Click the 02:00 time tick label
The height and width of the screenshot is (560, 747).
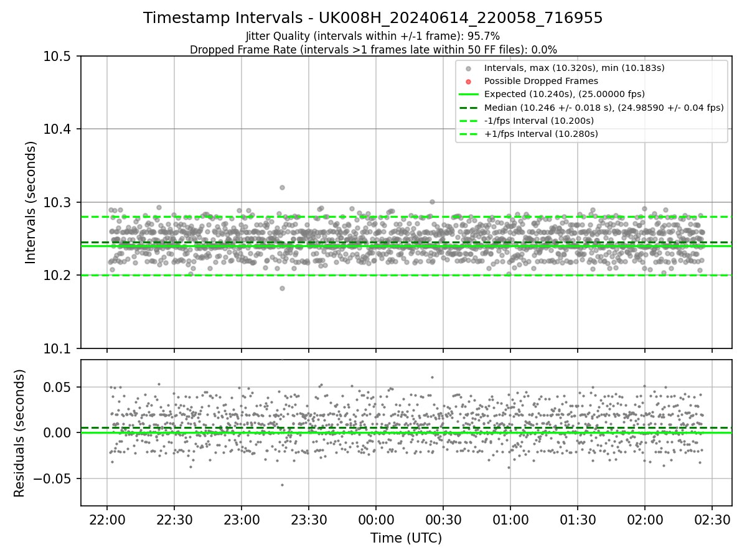pos(645,519)
